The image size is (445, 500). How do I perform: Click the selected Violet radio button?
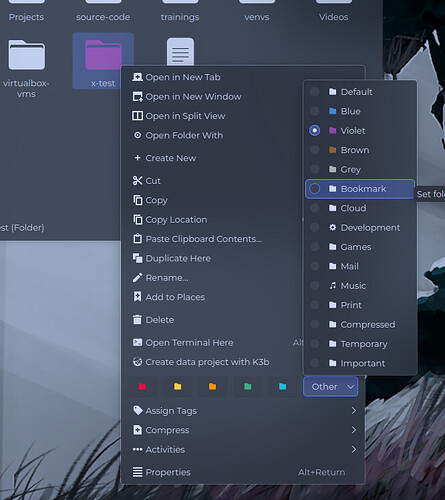tap(315, 130)
